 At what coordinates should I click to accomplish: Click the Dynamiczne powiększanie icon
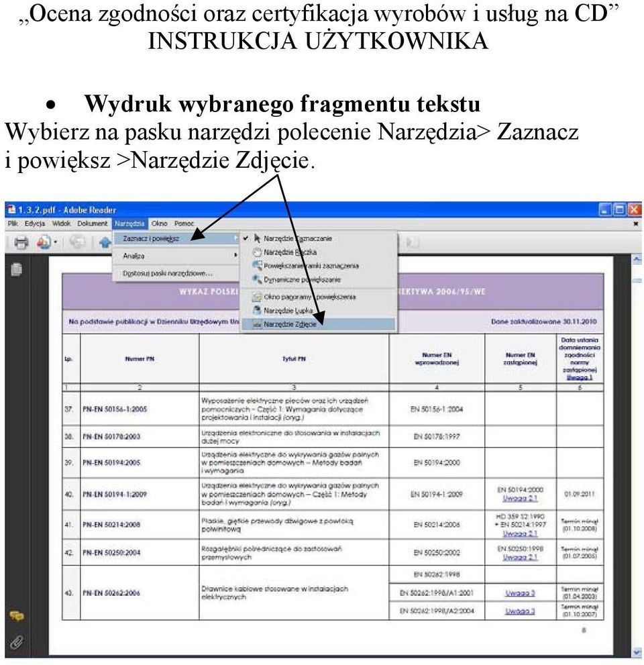[x=257, y=279]
